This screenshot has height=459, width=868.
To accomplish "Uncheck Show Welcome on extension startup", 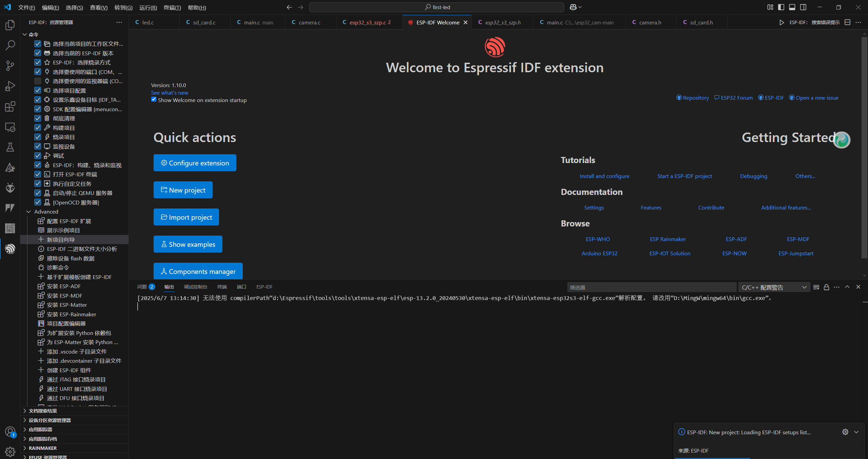I will (x=154, y=100).
